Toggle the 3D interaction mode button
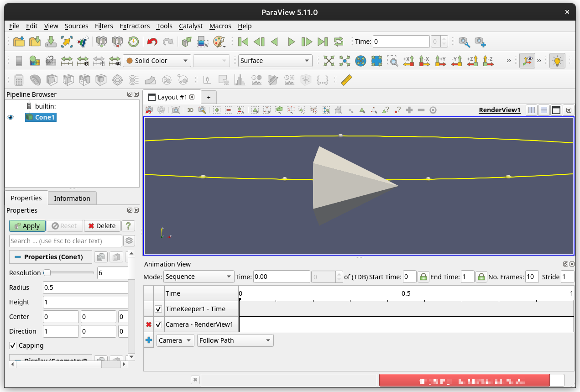This screenshot has height=392, width=580. click(x=190, y=110)
